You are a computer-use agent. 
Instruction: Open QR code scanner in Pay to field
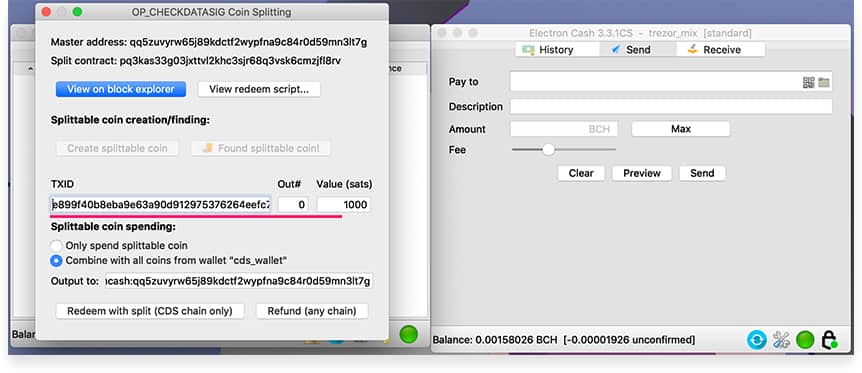(808, 83)
